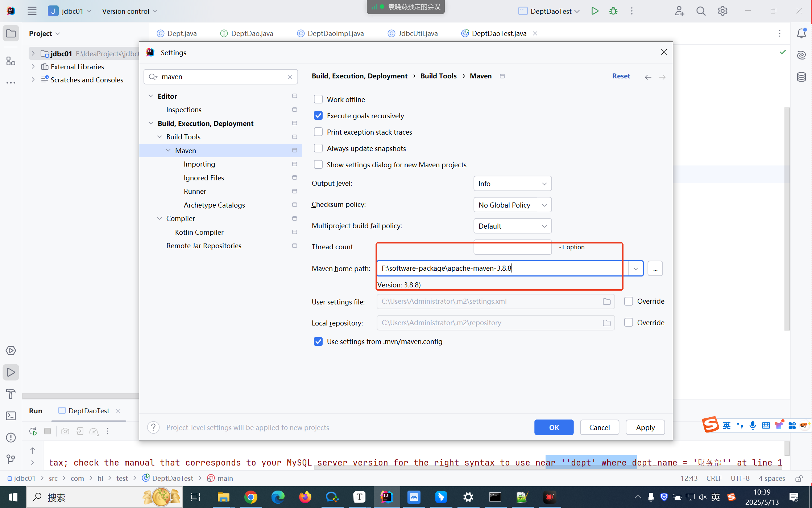Enable the Work offline checkbox
Viewport: 812px width, 508px height.
[x=318, y=99]
